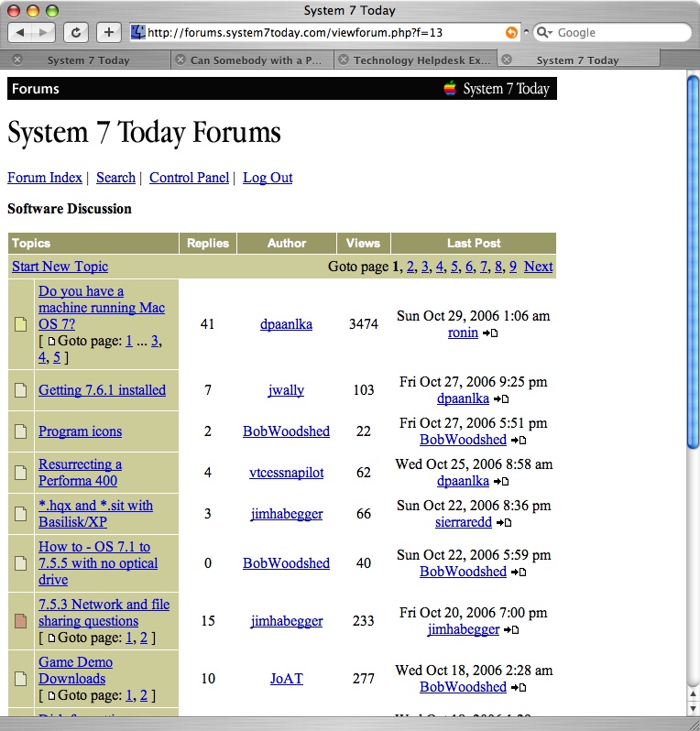
Task: Go to page 2 of 'Game Demo Downloads' topic
Action: [x=144, y=695]
